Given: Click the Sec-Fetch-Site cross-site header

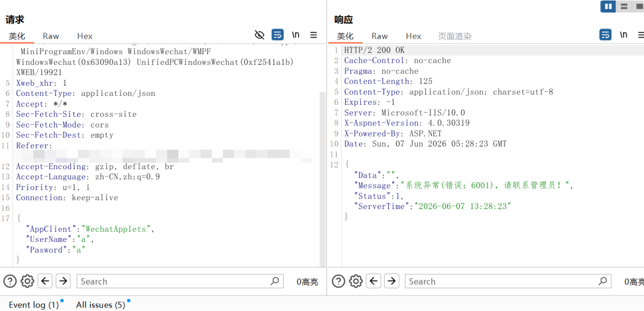Looking at the screenshot, I should click(76, 114).
